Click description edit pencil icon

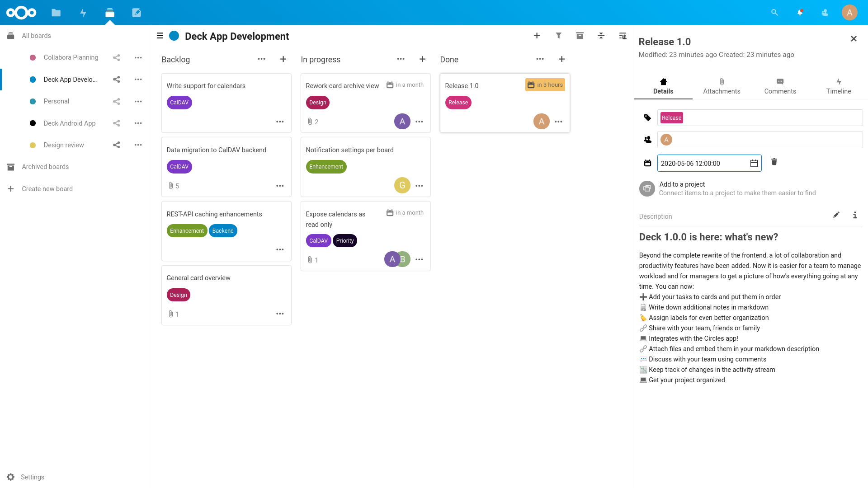pos(836,215)
